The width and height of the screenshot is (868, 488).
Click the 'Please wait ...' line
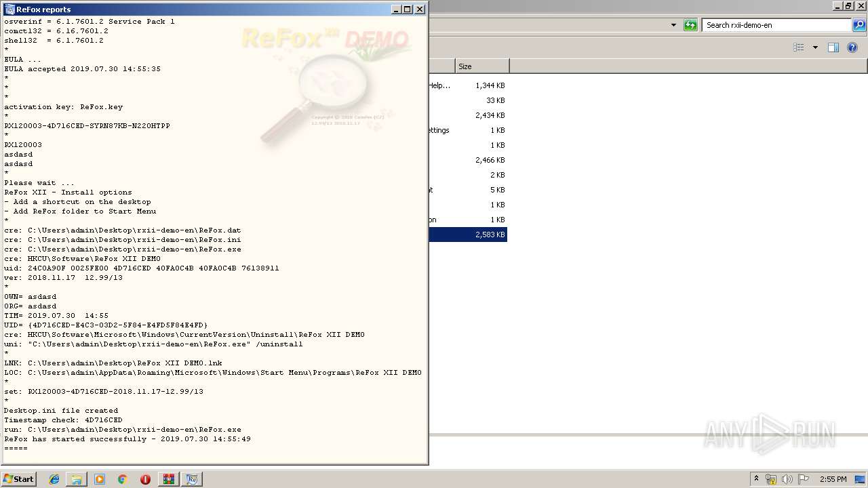(x=39, y=183)
